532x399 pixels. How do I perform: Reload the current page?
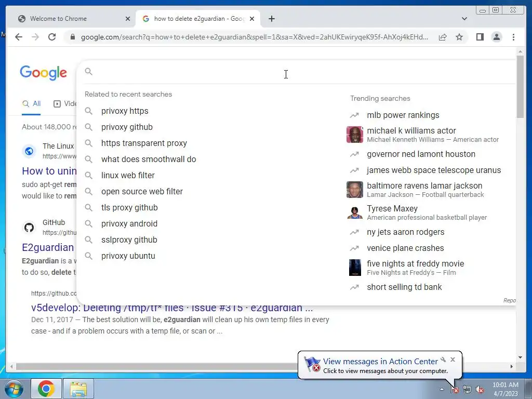click(52, 37)
